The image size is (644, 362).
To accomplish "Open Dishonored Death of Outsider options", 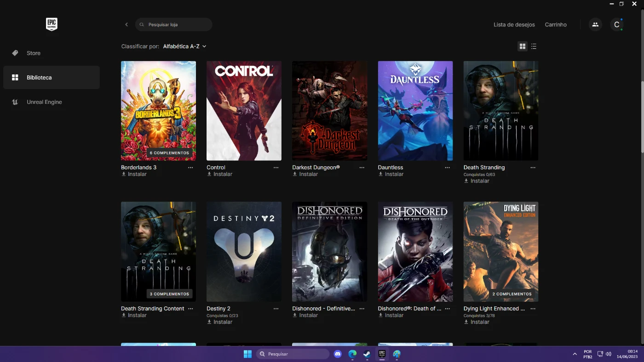I will 447,309.
